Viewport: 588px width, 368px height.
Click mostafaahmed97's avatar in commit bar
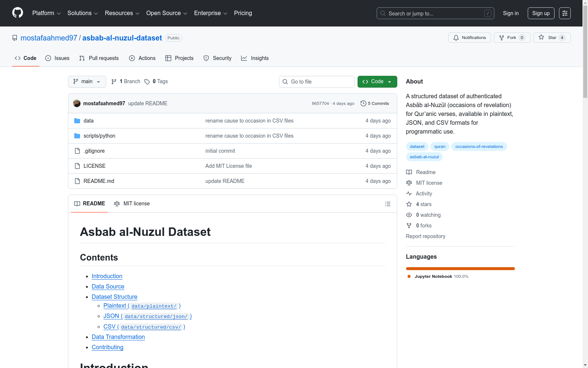pyautogui.click(x=77, y=103)
